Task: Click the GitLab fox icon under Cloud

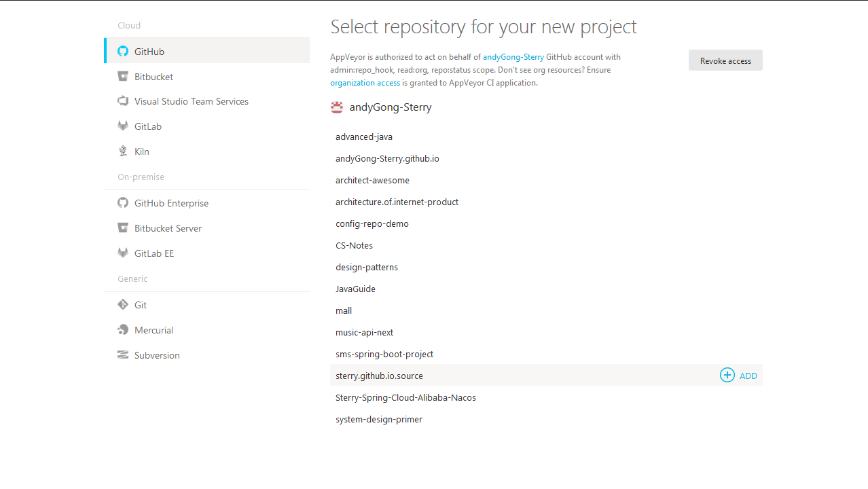Action: coord(123,126)
